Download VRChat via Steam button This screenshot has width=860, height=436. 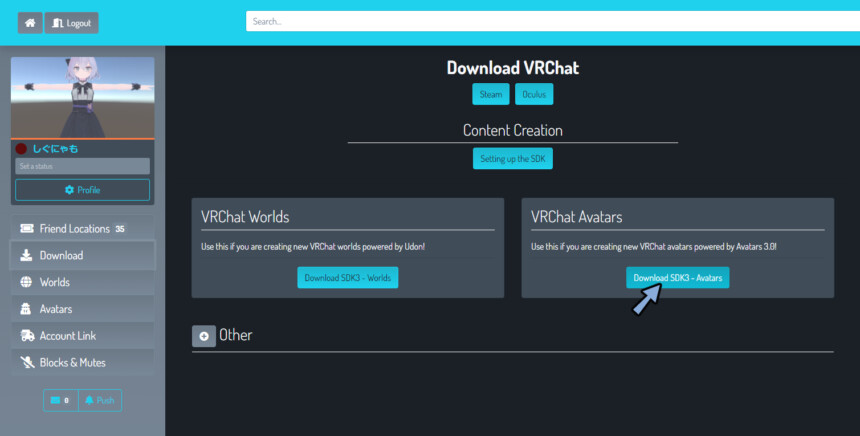tap(491, 94)
